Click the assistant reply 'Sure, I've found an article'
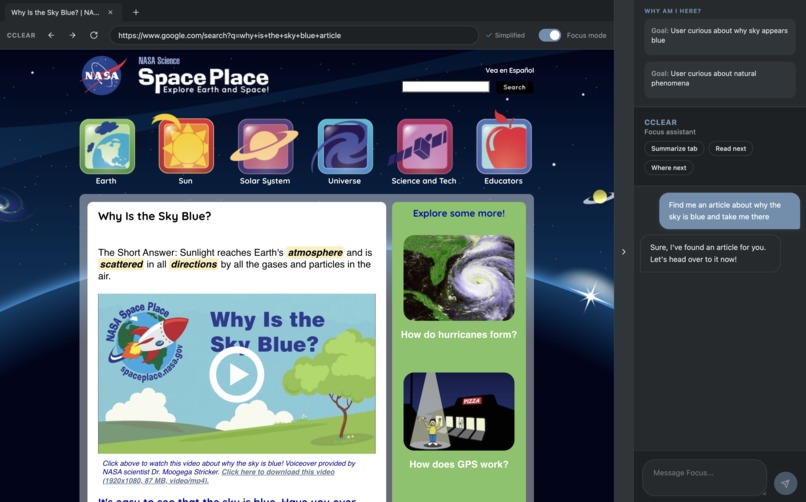Image resolution: width=806 pixels, height=502 pixels. pyautogui.click(x=710, y=253)
